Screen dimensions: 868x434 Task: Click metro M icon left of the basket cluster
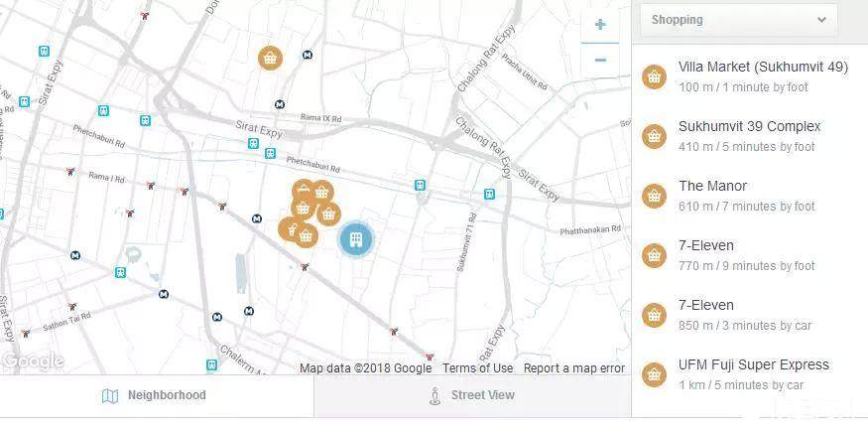click(256, 218)
